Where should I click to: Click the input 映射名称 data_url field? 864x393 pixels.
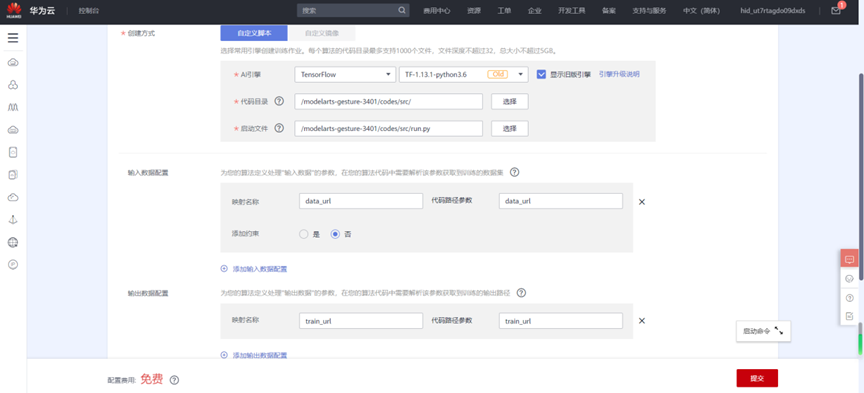pyautogui.click(x=361, y=201)
